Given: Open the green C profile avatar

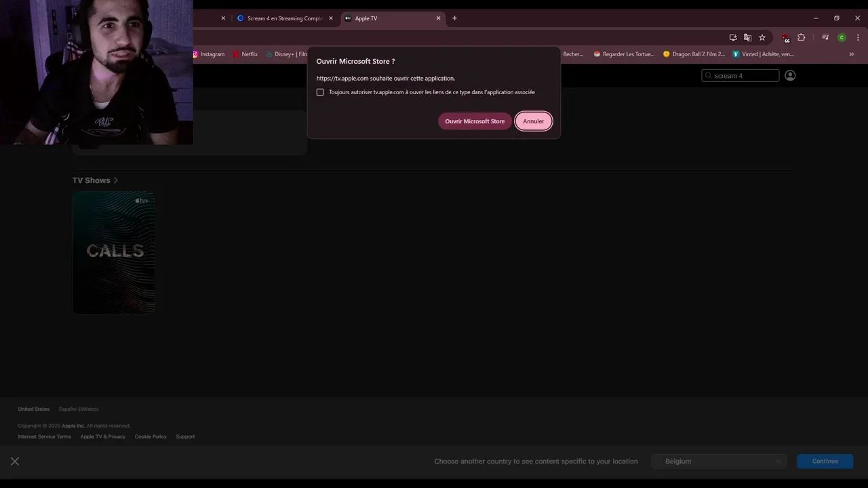Looking at the screenshot, I should (x=842, y=37).
